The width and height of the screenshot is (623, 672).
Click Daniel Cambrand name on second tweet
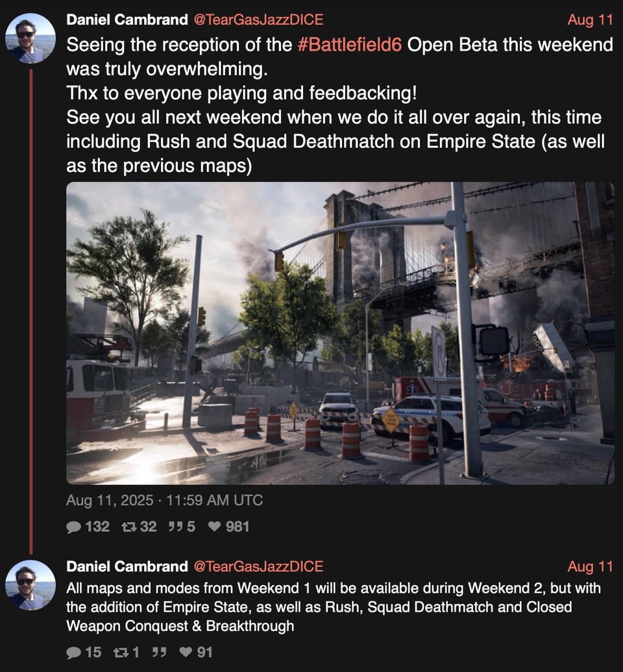[x=127, y=566]
